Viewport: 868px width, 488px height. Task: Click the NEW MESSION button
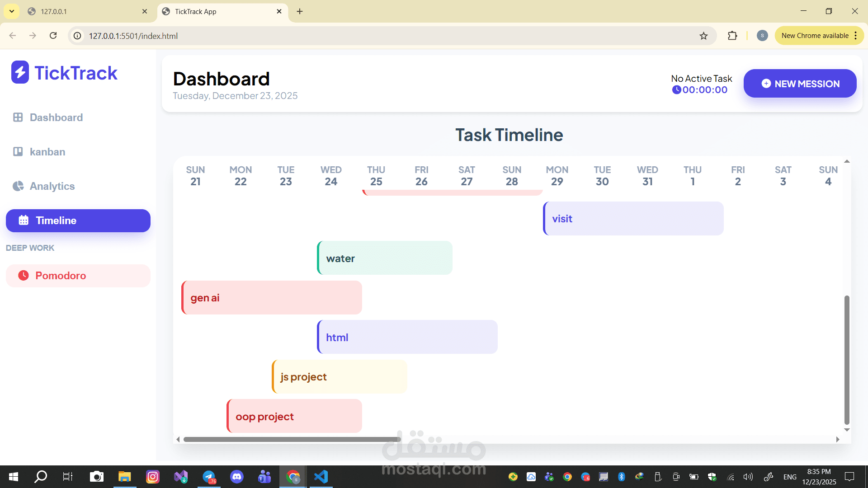pyautogui.click(x=800, y=84)
